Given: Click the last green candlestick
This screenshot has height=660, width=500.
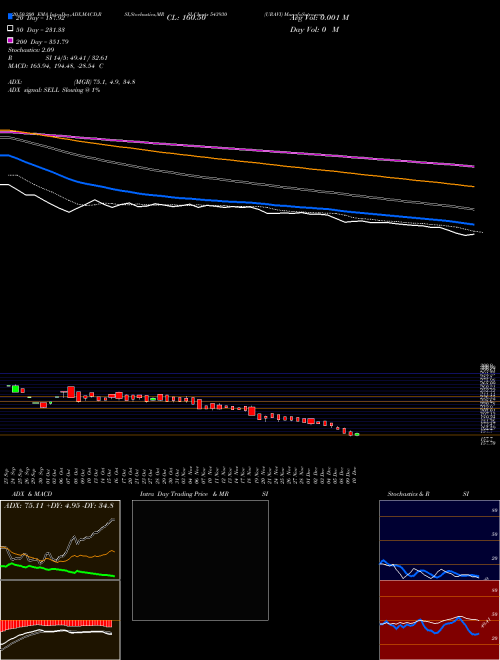Looking at the screenshot, I should 357,434.
